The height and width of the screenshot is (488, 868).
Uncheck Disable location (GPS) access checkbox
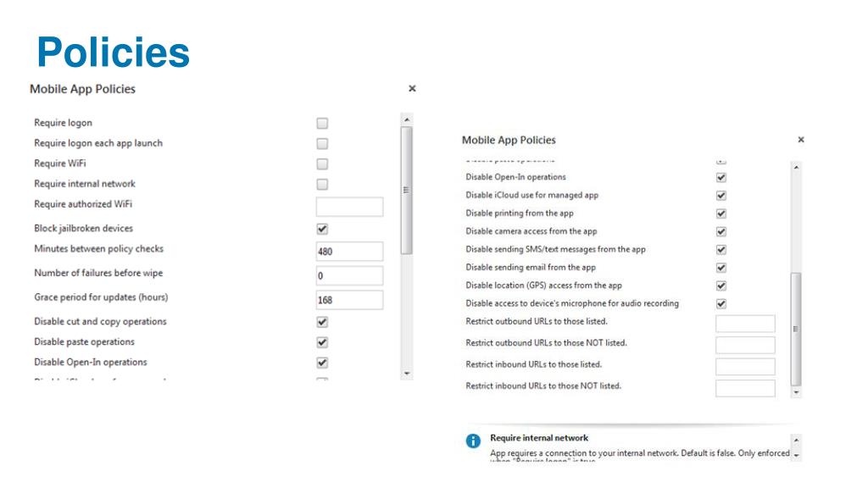click(x=721, y=286)
